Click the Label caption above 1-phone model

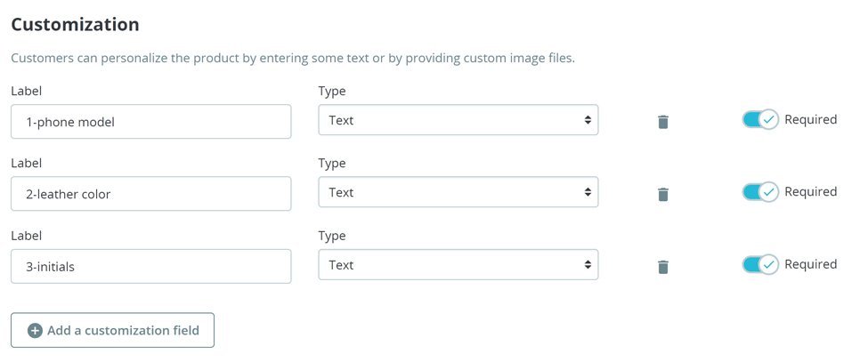(27, 91)
